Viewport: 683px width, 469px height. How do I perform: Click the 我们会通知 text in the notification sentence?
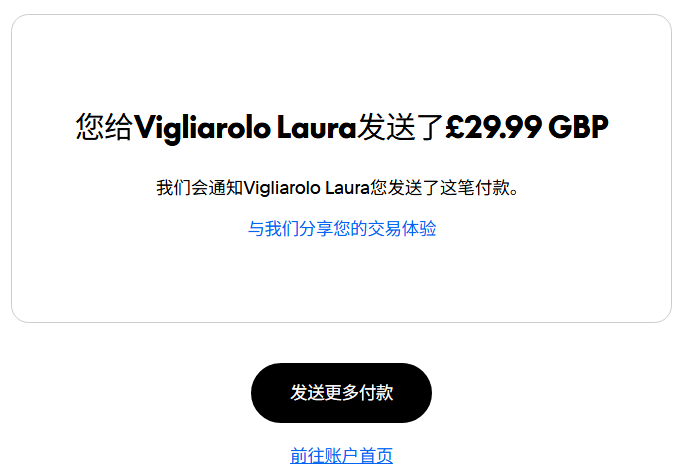tap(200, 188)
